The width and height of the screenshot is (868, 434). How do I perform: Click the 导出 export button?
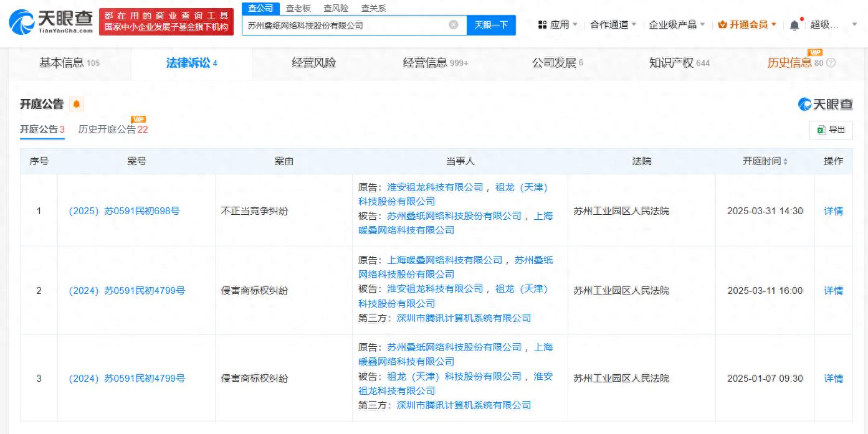pos(831,130)
